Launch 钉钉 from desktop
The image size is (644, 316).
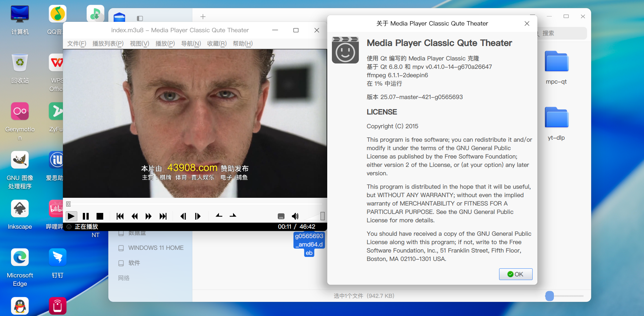pyautogui.click(x=58, y=264)
